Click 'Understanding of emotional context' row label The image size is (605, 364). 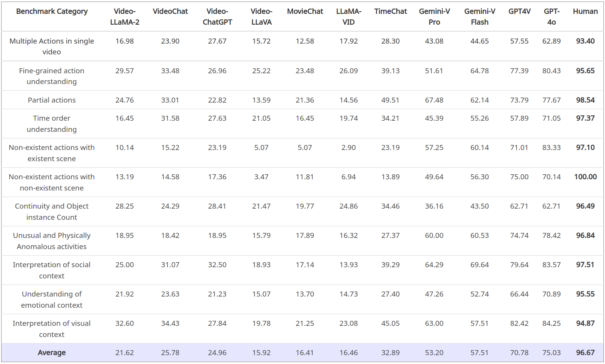[x=52, y=300]
